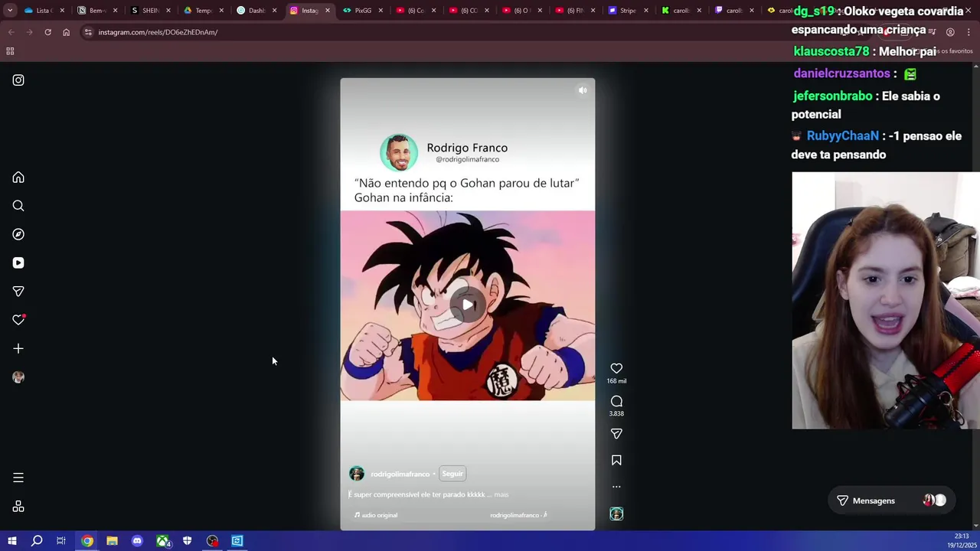
Task: Save the reel with the bookmark icon
Action: [x=616, y=460]
